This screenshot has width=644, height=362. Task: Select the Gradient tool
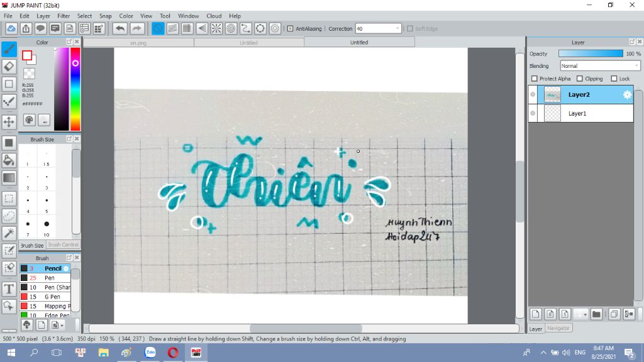[x=9, y=178]
